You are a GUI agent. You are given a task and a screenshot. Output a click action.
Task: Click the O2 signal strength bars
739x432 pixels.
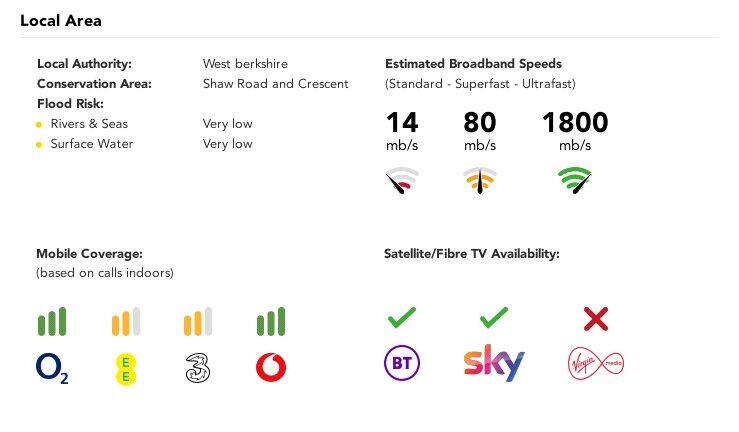[x=52, y=321]
